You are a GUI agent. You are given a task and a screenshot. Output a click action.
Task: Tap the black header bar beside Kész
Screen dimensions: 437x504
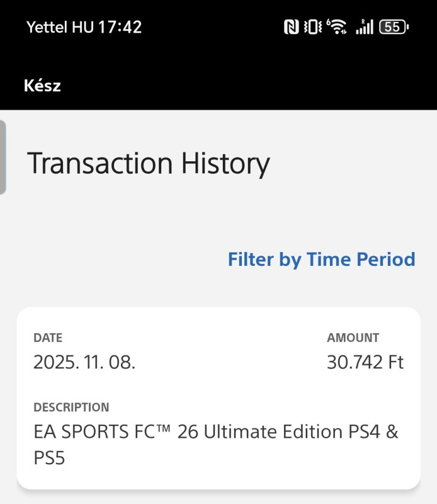point(252,85)
